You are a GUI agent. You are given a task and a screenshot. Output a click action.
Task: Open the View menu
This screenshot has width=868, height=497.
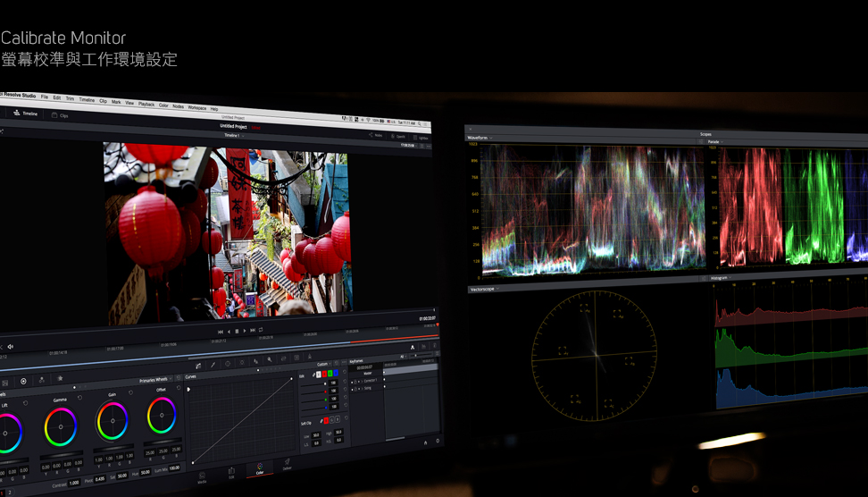[x=129, y=103]
